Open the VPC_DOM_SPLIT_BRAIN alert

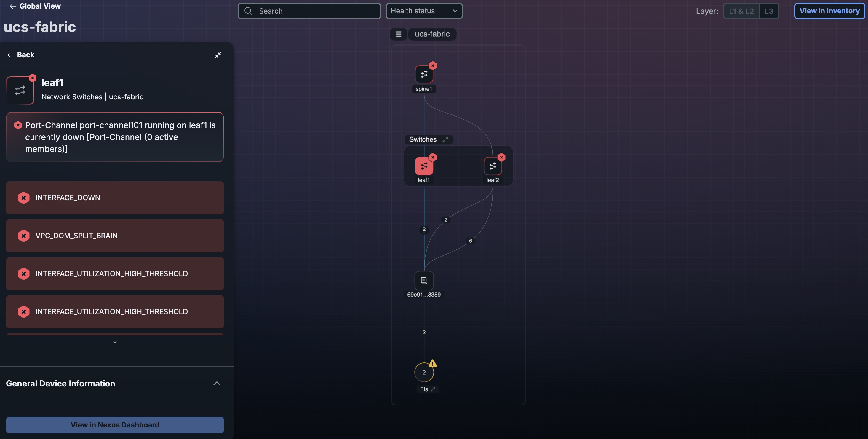click(x=115, y=236)
